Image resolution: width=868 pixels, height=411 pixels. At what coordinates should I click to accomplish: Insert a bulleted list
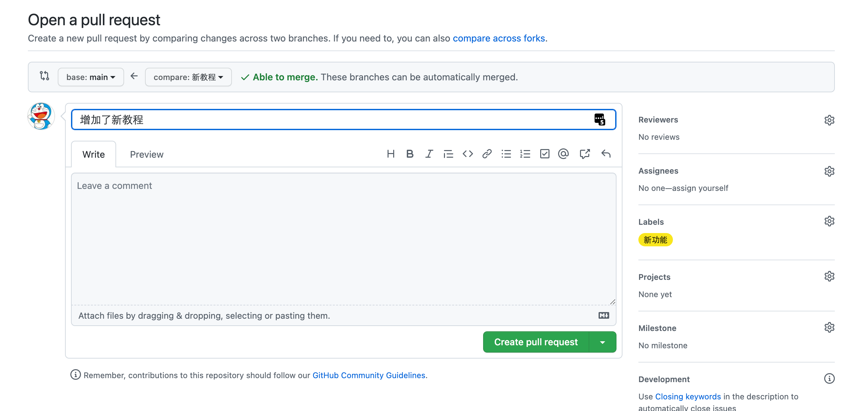click(506, 154)
